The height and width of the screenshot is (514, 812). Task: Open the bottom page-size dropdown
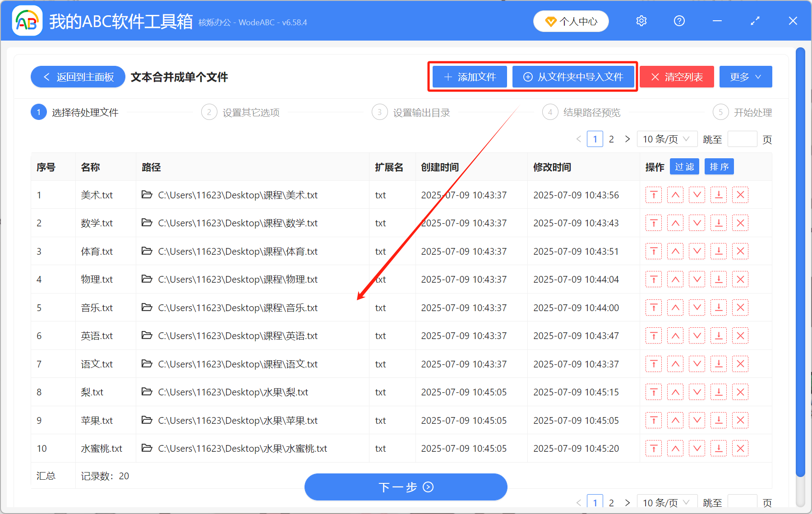pos(667,502)
